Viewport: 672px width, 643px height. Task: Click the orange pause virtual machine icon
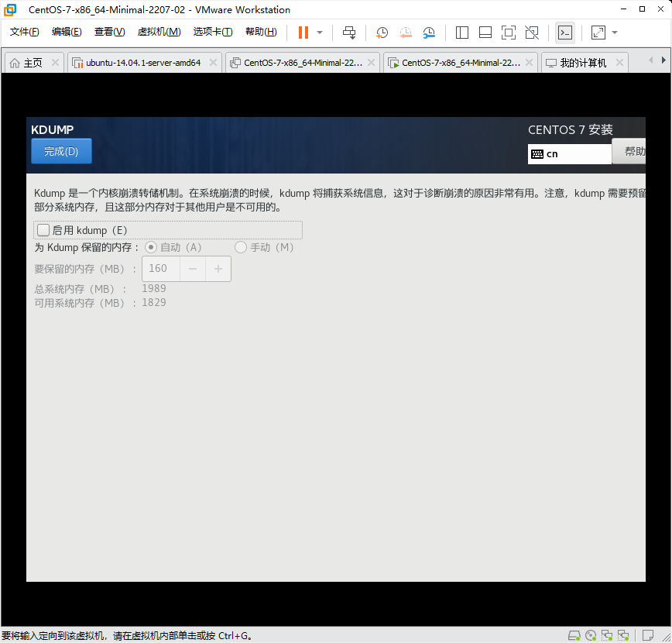pos(303,33)
